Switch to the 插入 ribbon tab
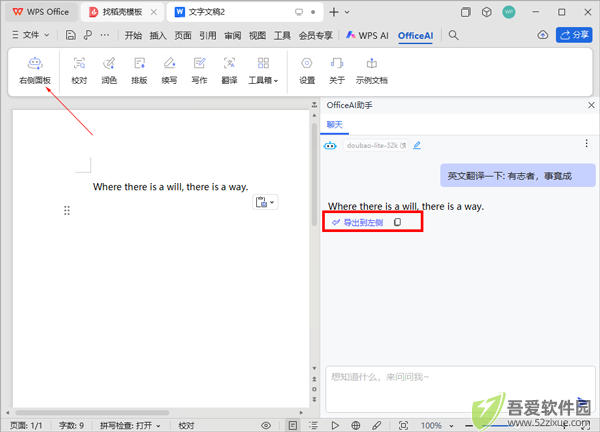Screen dimensions: 600x432 [158, 36]
